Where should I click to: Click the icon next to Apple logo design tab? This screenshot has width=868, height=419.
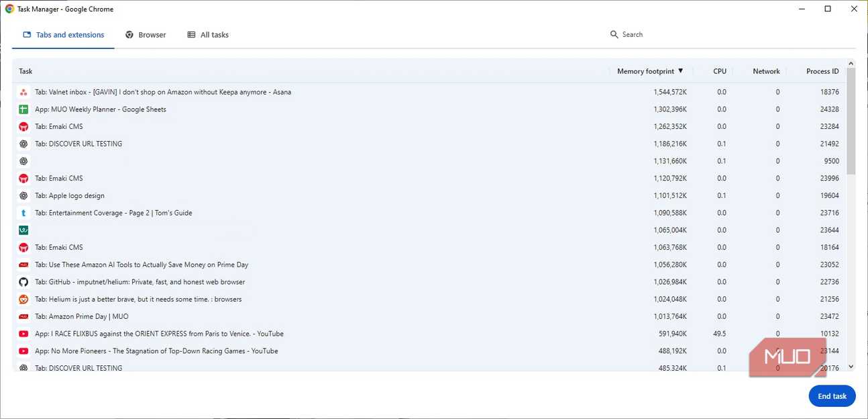pyautogui.click(x=23, y=195)
